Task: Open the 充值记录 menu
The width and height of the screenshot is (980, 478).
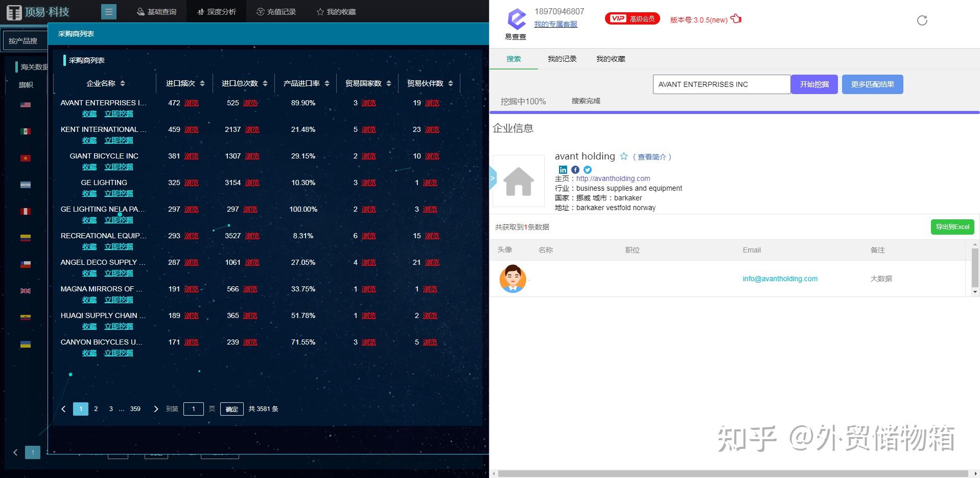Action: pyautogui.click(x=276, y=12)
